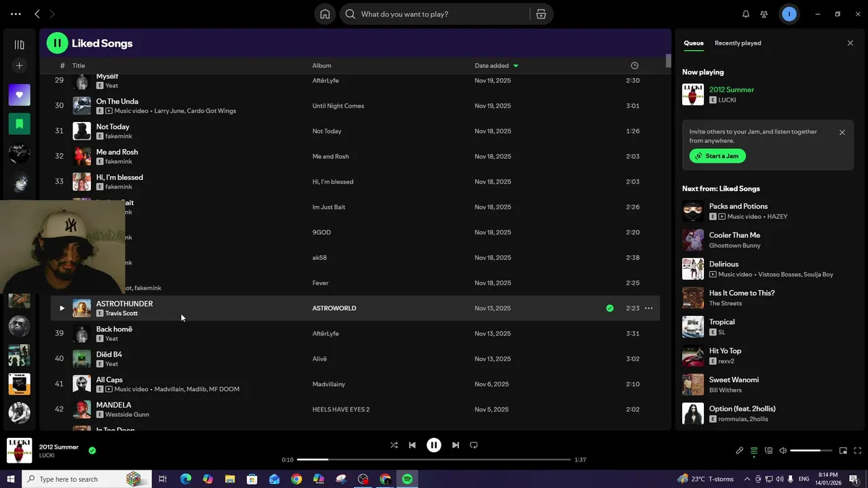Open the Until Night Comes album link

(x=338, y=106)
